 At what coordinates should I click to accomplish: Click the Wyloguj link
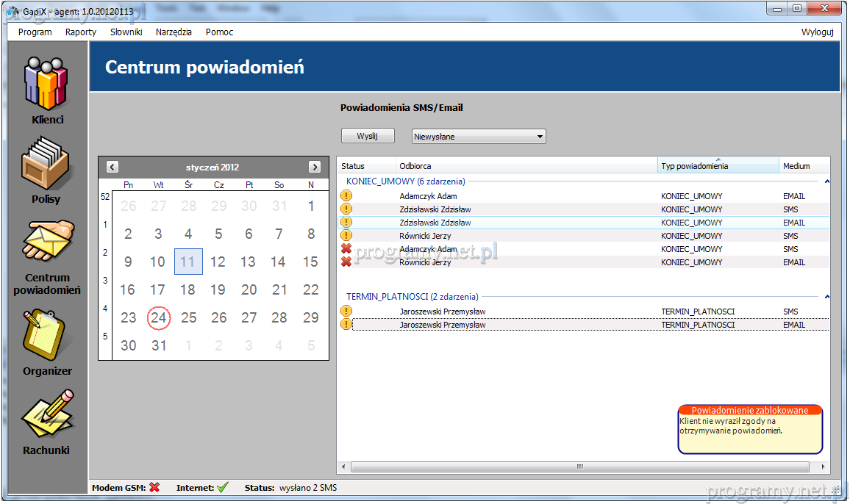pos(817,32)
